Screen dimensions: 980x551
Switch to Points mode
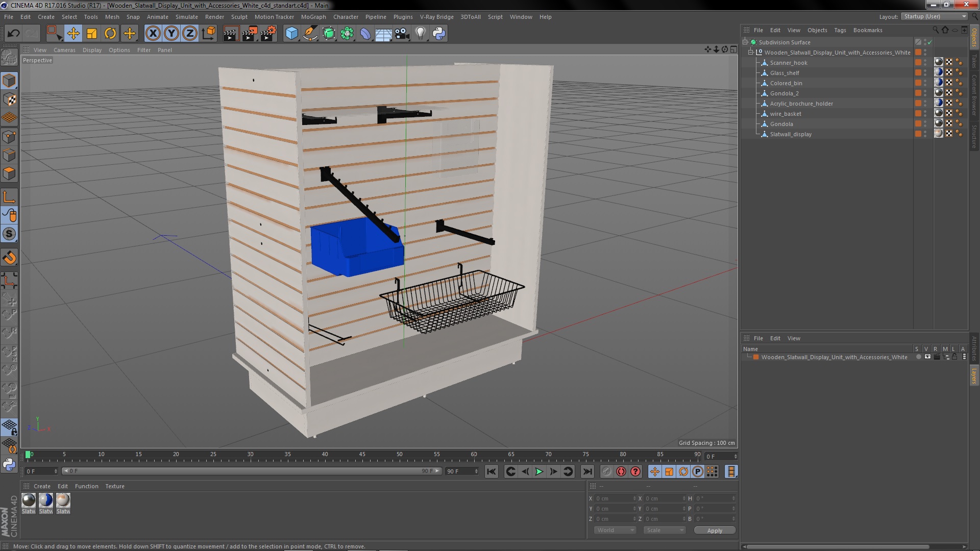[9, 137]
